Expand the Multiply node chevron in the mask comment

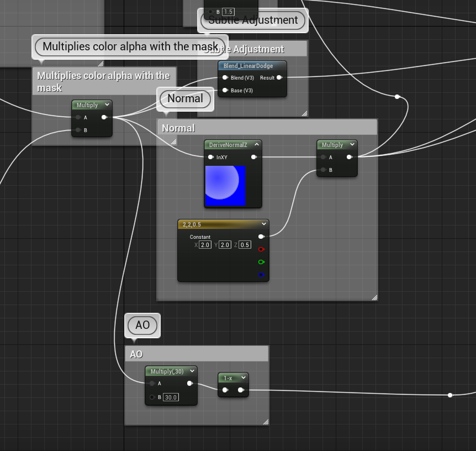pyautogui.click(x=107, y=104)
